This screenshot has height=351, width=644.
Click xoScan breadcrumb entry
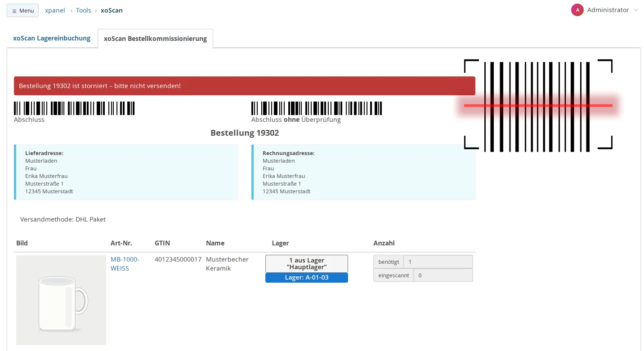[x=112, y=10]
